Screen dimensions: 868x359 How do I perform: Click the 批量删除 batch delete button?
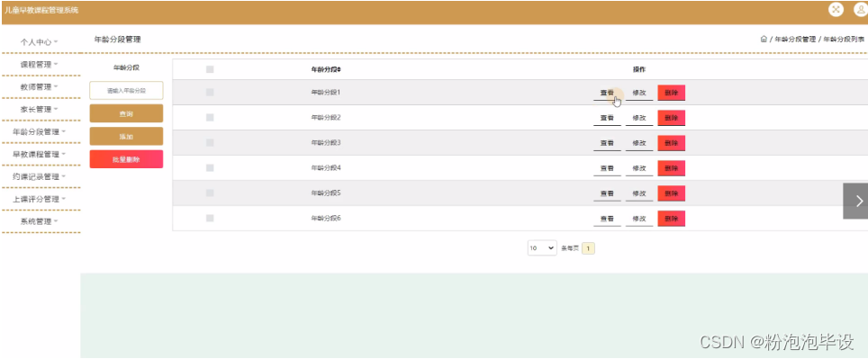click(126, 158)
